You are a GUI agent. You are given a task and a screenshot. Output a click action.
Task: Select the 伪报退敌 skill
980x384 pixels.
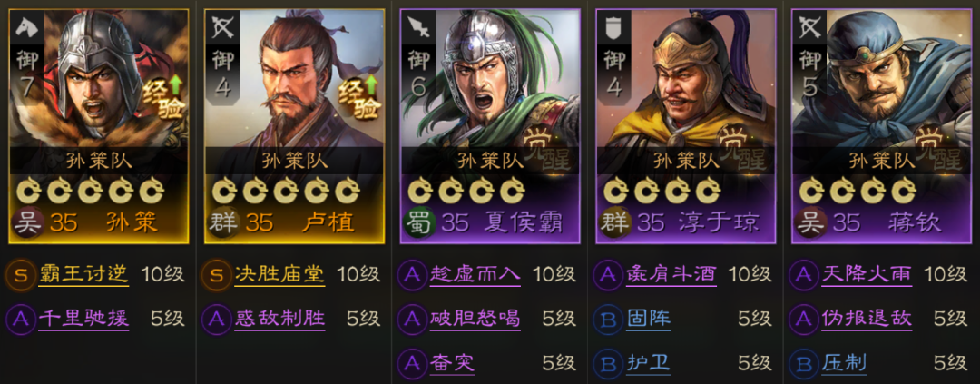coord(867,319)
